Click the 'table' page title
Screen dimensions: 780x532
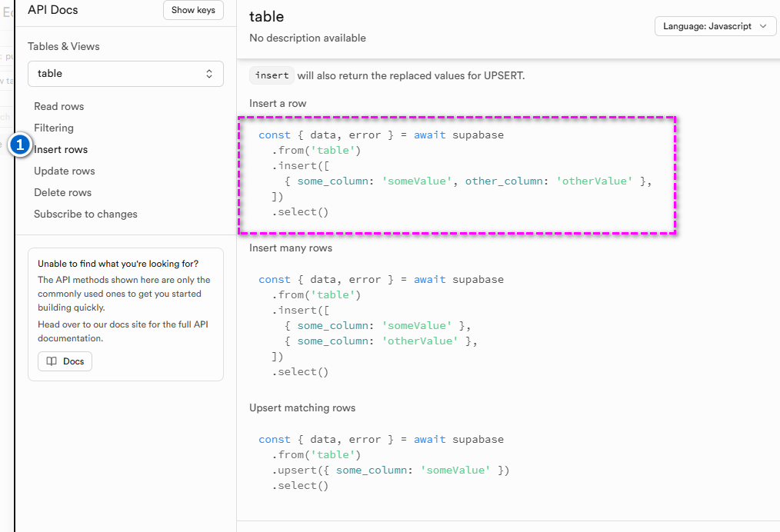coord(266,16)
